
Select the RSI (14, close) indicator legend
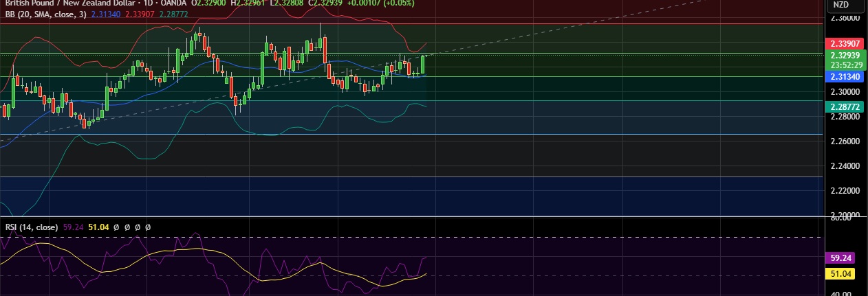coord(32,227)
